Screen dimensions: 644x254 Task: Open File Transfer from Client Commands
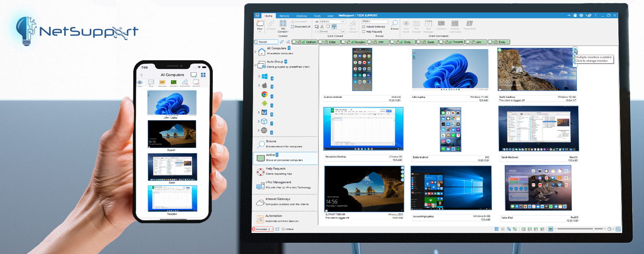[417, 26]
